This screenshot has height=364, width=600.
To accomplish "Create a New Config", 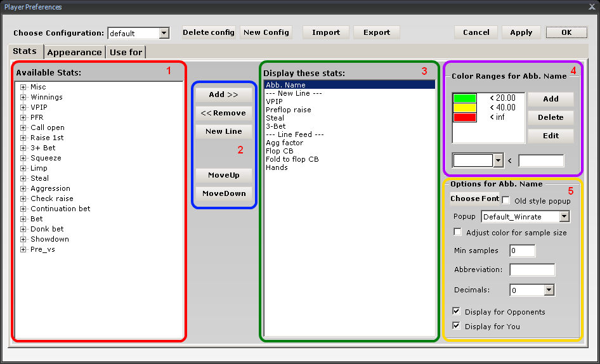I will click(x=266, y=32).
